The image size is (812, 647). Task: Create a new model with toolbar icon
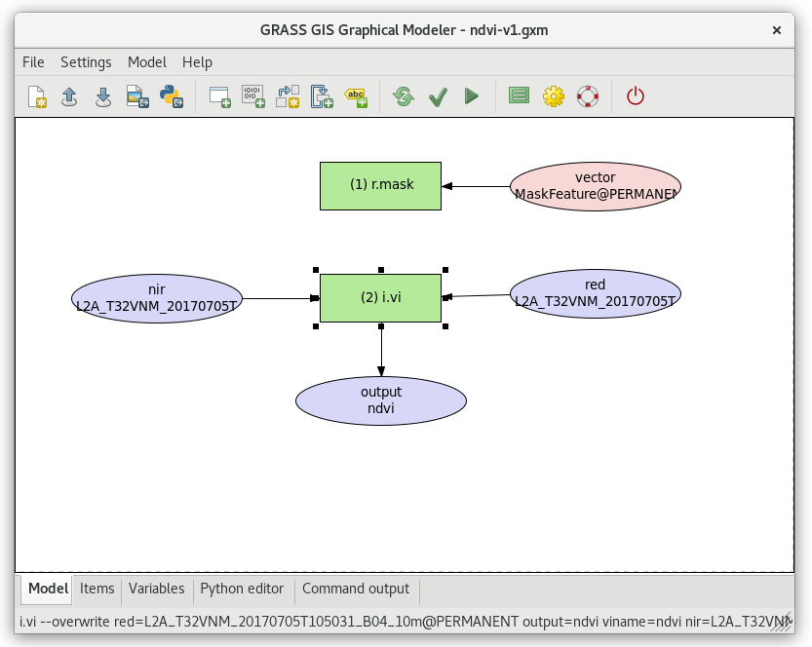tap(37, 96)
